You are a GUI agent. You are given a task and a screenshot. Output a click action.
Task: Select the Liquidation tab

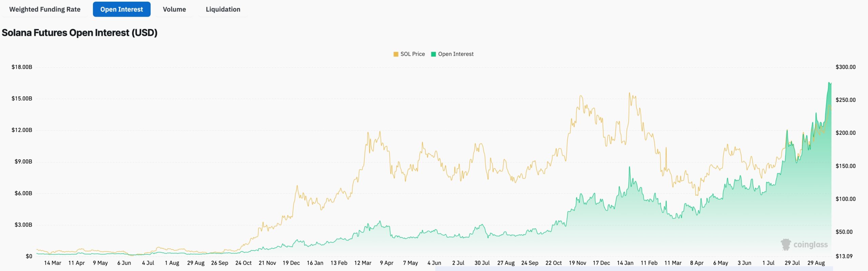click(x=222, y=9)
